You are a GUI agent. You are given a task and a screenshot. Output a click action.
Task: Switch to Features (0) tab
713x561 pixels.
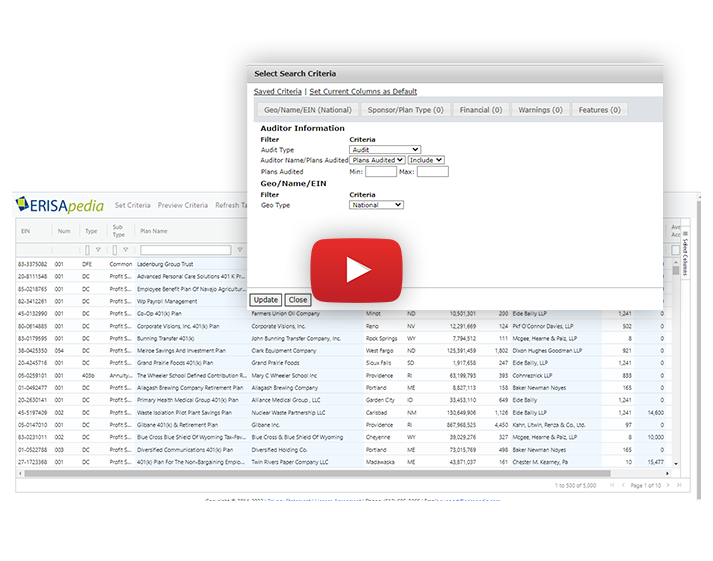(599, 110)
